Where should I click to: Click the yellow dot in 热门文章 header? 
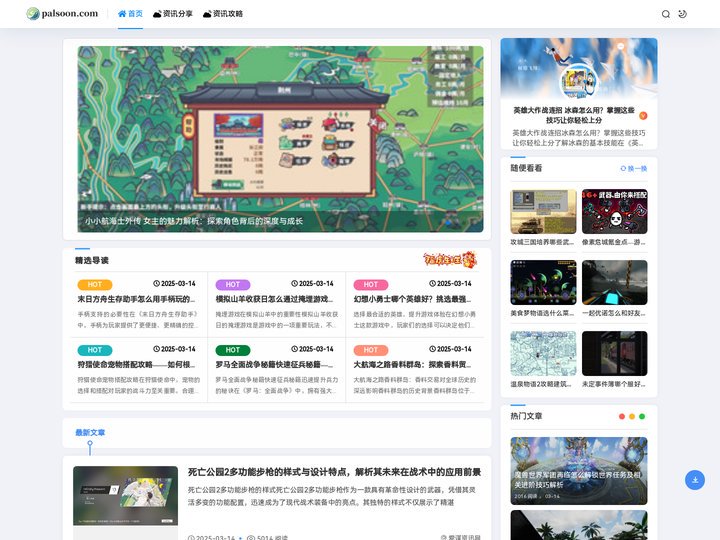coord(632,416)
